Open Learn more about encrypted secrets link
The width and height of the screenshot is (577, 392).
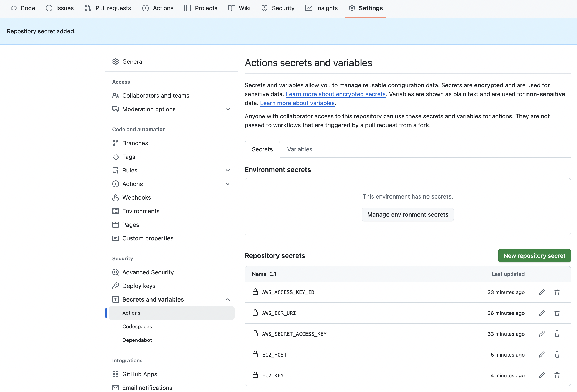click(335, 94)
